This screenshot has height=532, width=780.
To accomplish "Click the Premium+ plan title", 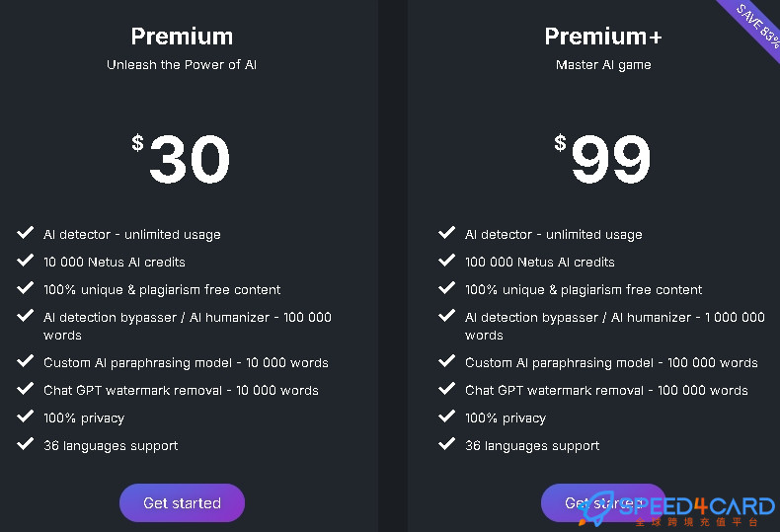I will pyautogui.click(x=603, y=37).
